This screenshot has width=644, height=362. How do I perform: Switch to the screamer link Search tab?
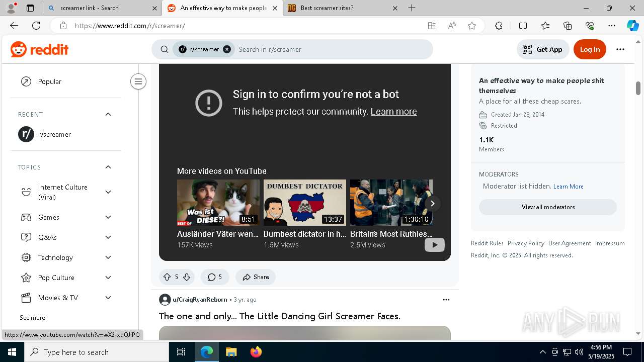point(101,8)
